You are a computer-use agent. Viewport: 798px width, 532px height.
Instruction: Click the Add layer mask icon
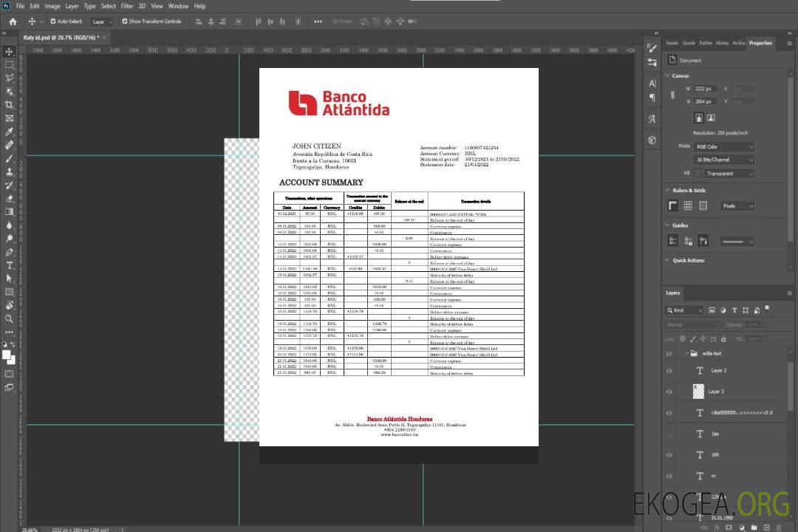click(x=729, y=528)
